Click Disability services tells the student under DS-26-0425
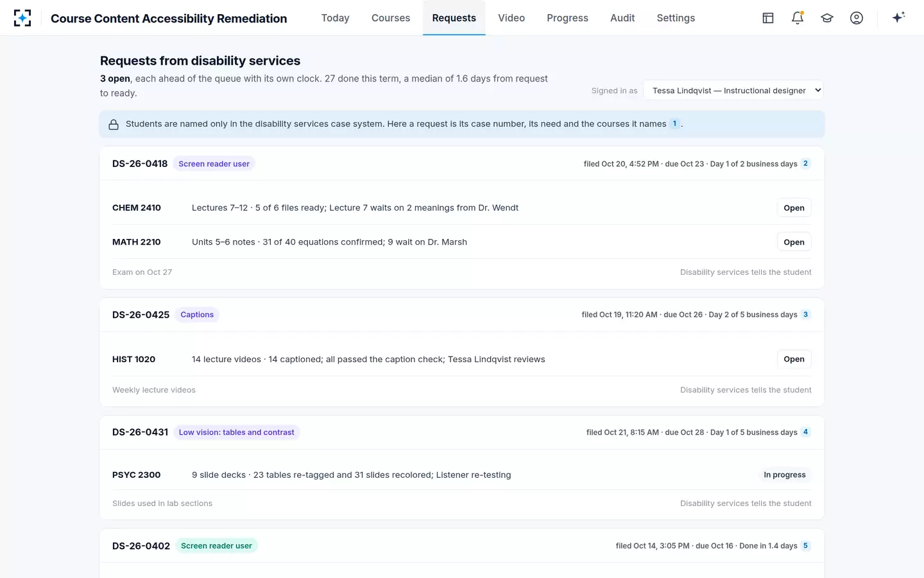 pos(746,390)
